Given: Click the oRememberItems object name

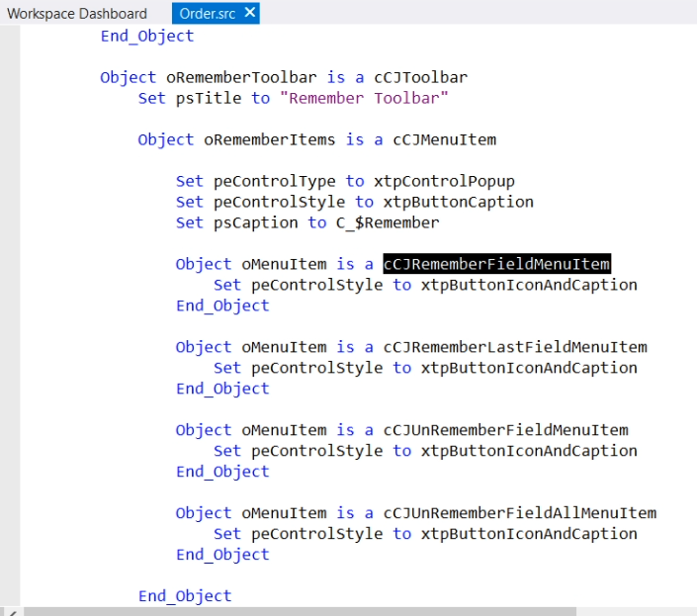Looking at the screenshot, I should click(x=272, y=139).
